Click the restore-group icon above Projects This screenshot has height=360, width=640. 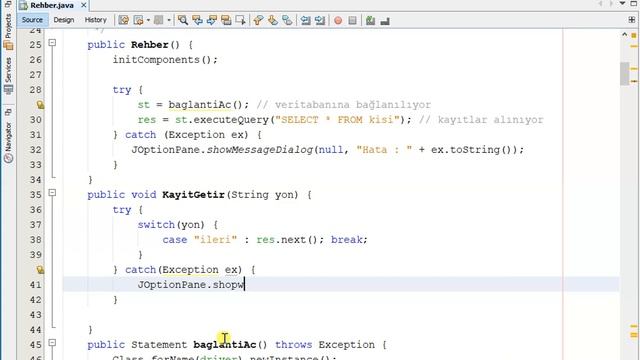[x=8, y=4]
